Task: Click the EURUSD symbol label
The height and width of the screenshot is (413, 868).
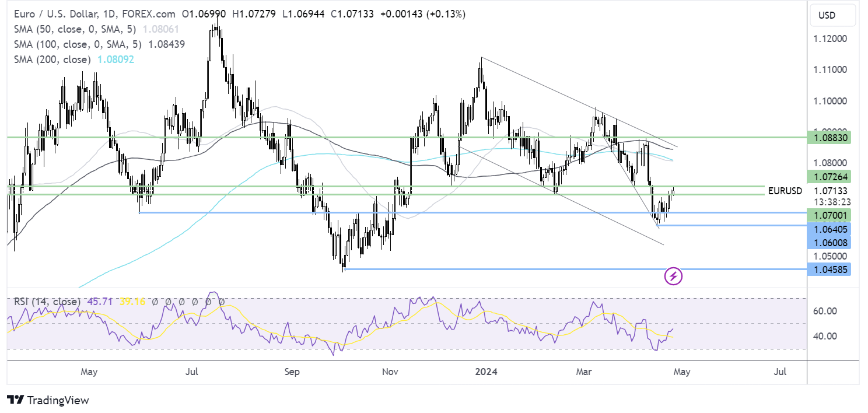Action: 785,191
